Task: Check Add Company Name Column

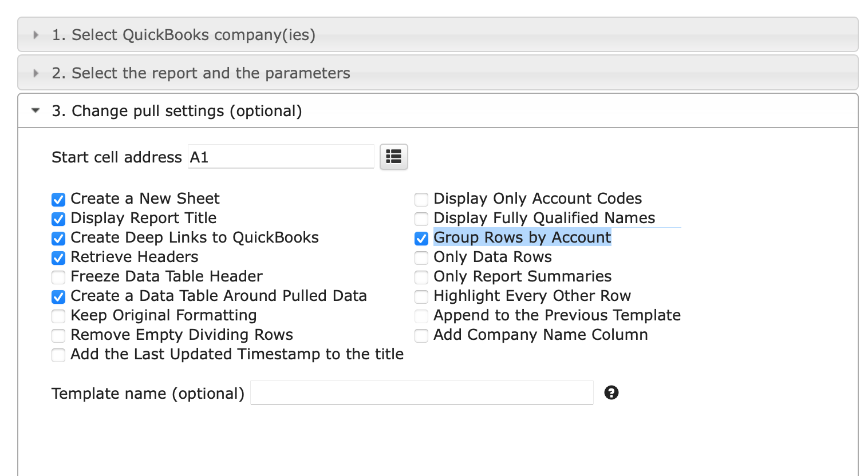Action: 421,335
